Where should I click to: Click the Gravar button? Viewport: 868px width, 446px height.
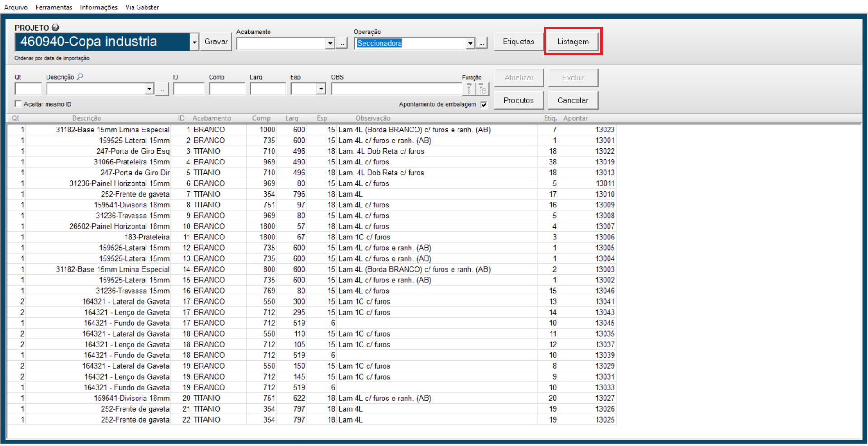(x=216, y=42)
